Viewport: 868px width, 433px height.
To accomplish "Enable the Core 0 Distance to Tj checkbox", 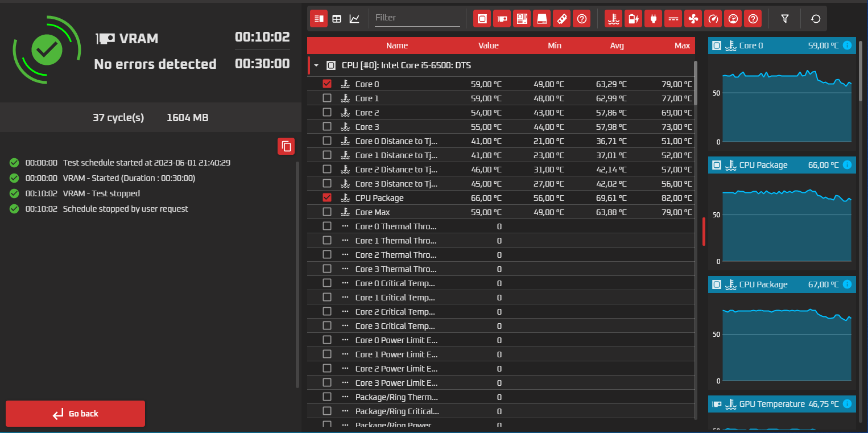I will pos(327,141).
